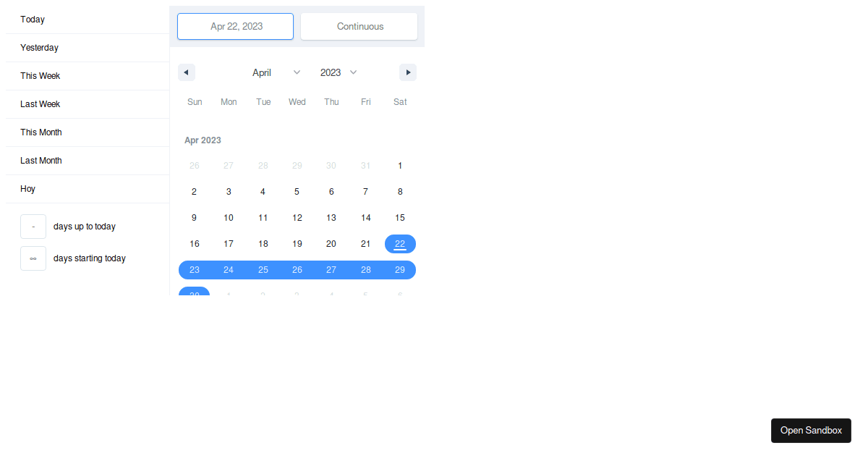Select April 15 on the calendar
Viewport: 868px width, 456px height.
(x=400, y=218)
